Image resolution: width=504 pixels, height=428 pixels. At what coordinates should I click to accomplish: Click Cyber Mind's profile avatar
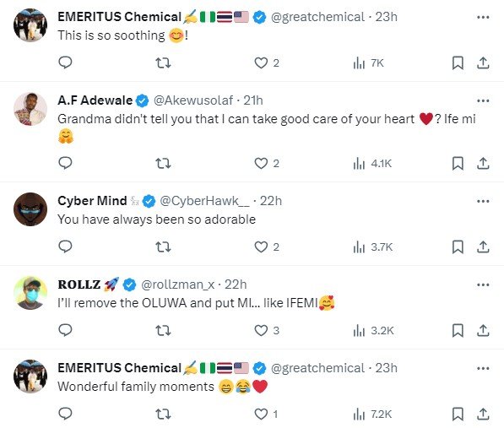[30, 209]
